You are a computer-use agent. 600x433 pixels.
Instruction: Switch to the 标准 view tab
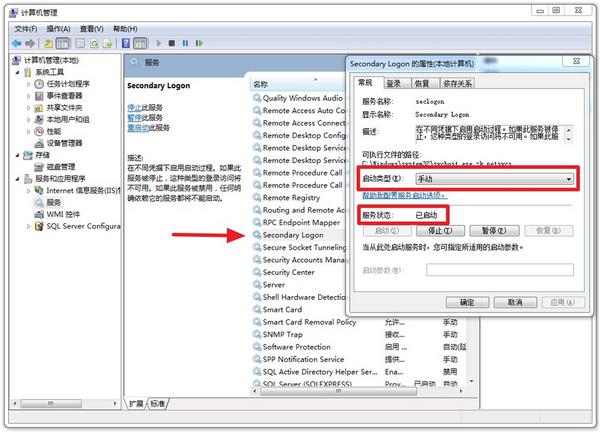pos(157,404)
